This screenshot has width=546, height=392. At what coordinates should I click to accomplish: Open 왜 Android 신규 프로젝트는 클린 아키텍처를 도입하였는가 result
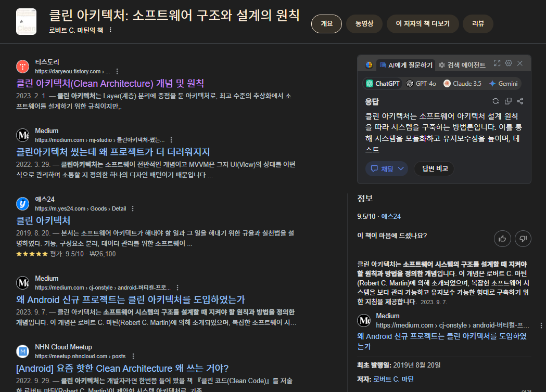pos(131,300)
